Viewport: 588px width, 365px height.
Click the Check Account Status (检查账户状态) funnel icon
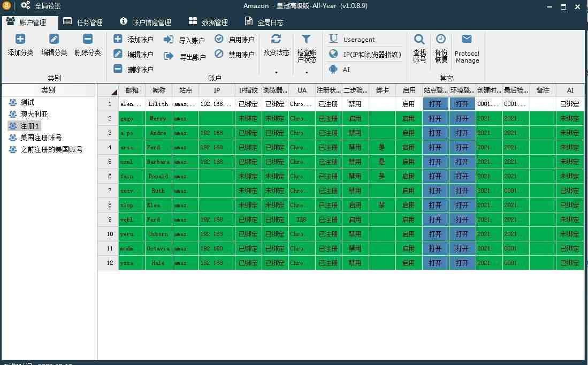click(306, 39)
